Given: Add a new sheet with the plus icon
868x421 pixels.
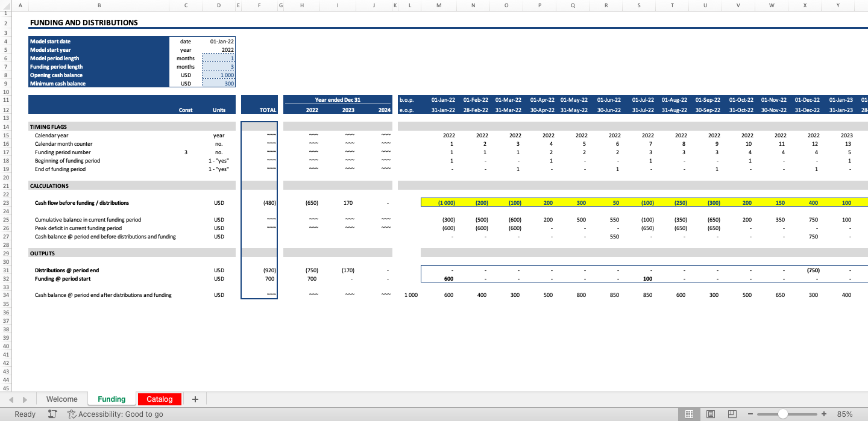Looking at the screenshot, I should (195, 399).
